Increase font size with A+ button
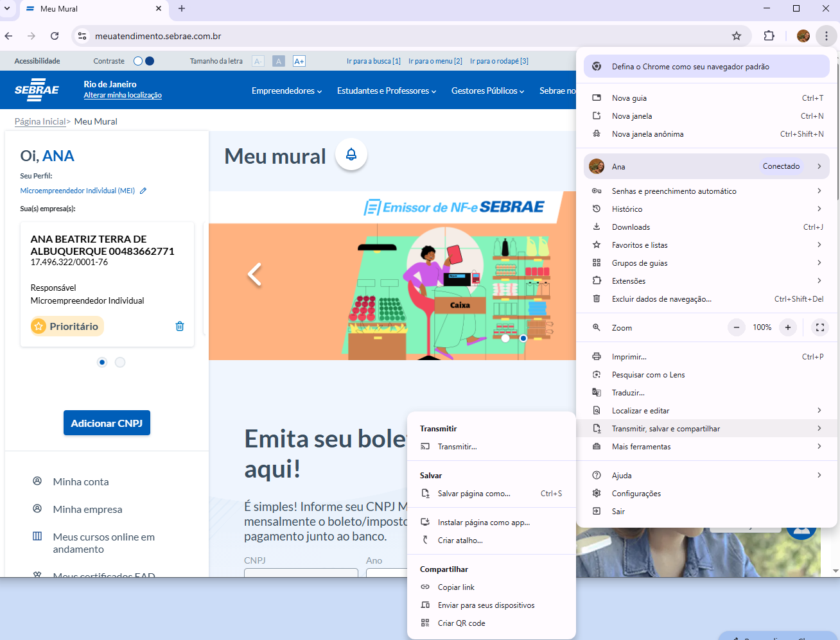Image resolution: width=840 pixels, height=640 pixels. 299,61
